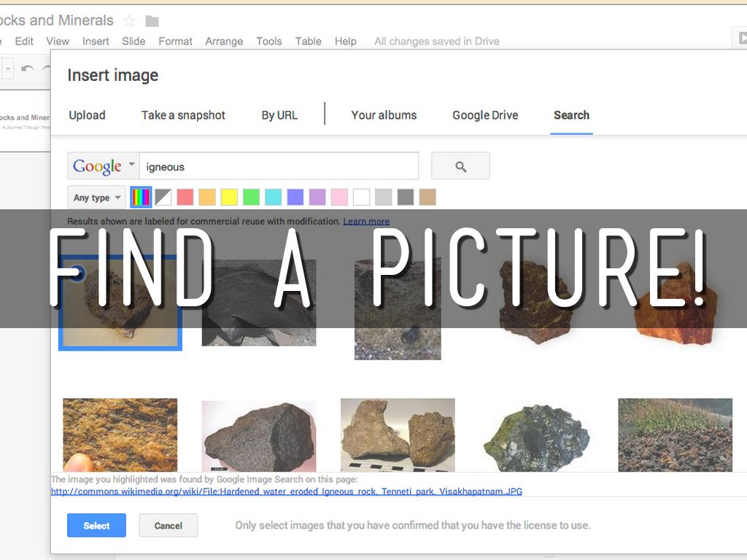This screenshot has width=747, height=560.
Task: Select the black and white filter icon
Action: 163,197
